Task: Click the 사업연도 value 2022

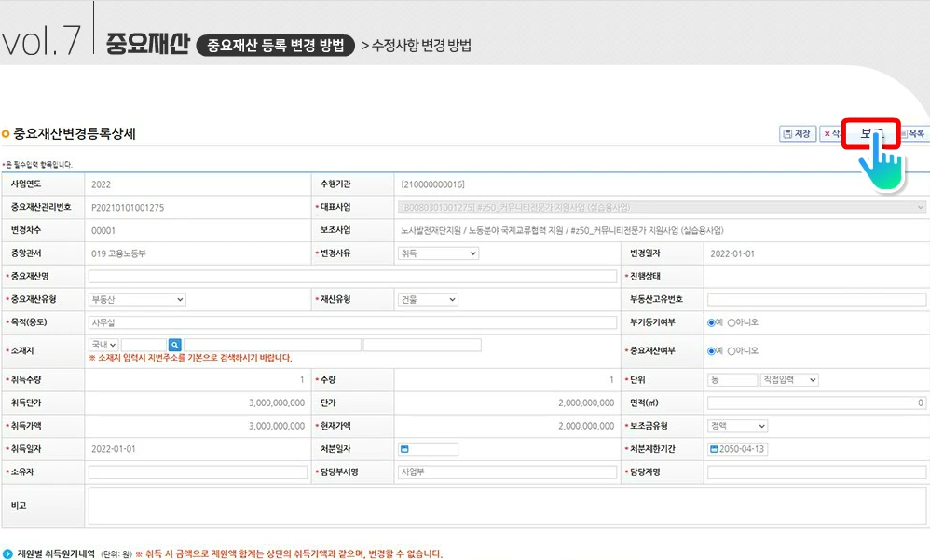Action: point(101,184)
